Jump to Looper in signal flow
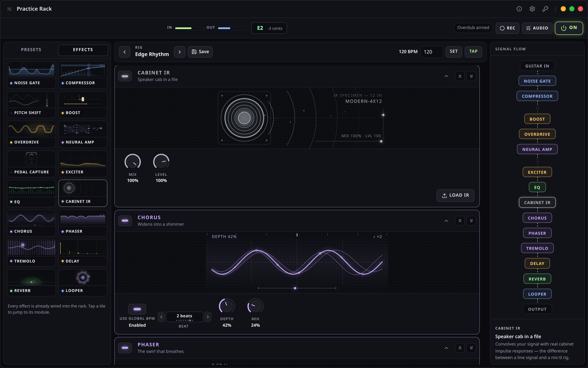Screen dimensions: 588x368 point(537,294)
